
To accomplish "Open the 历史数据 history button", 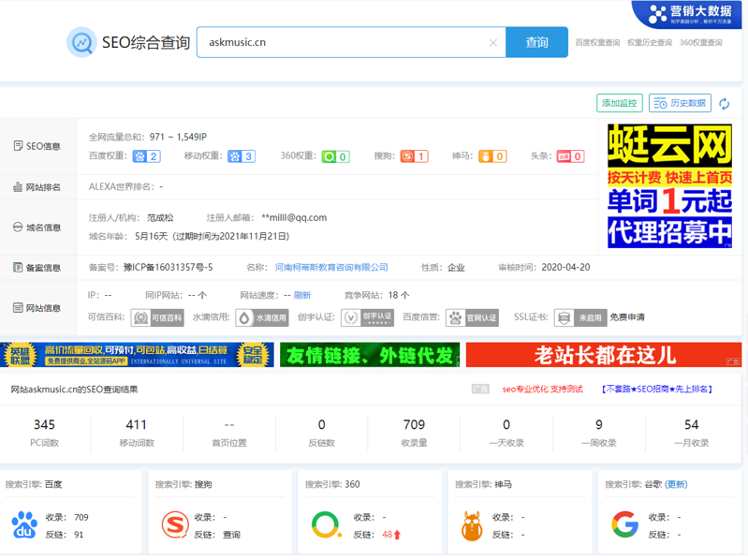I will [680, 103].
